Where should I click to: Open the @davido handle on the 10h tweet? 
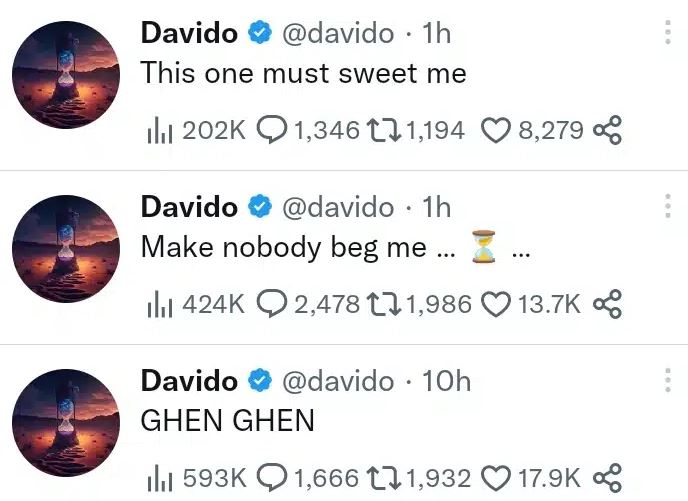pyautogui.click(x=337, y=381)
